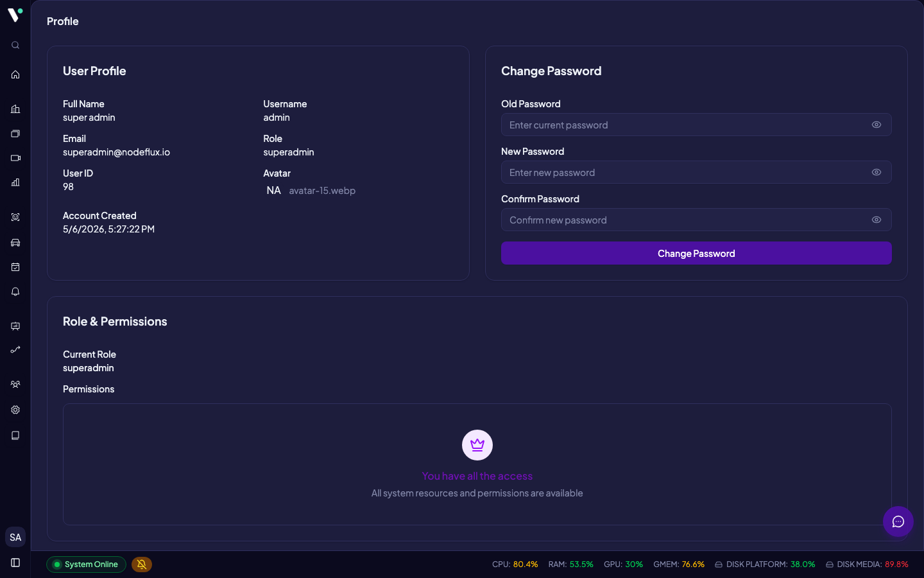Click the User ID value 98
The image size is (924, 578).
(x=68, y=187)
